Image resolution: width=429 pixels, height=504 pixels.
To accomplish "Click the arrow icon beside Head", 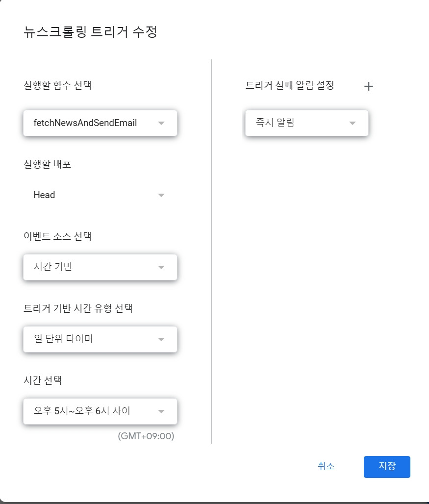I will 161,195.
